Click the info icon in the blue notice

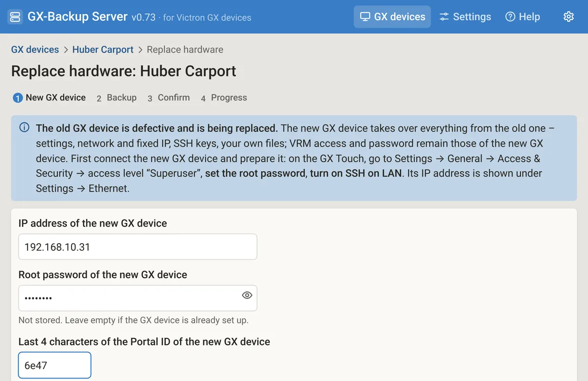pyautogui.click(x=24, y=128)
